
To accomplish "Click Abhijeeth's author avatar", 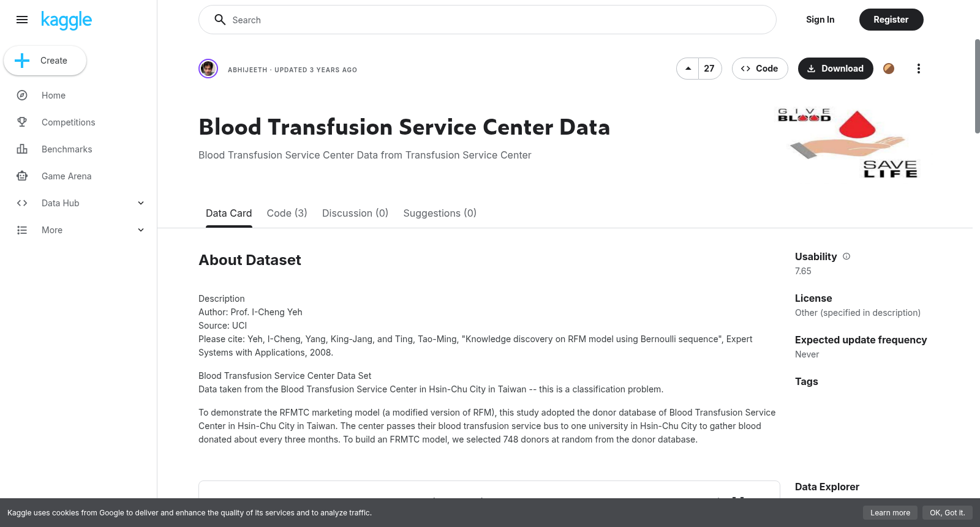I will (x=208, y=69).
